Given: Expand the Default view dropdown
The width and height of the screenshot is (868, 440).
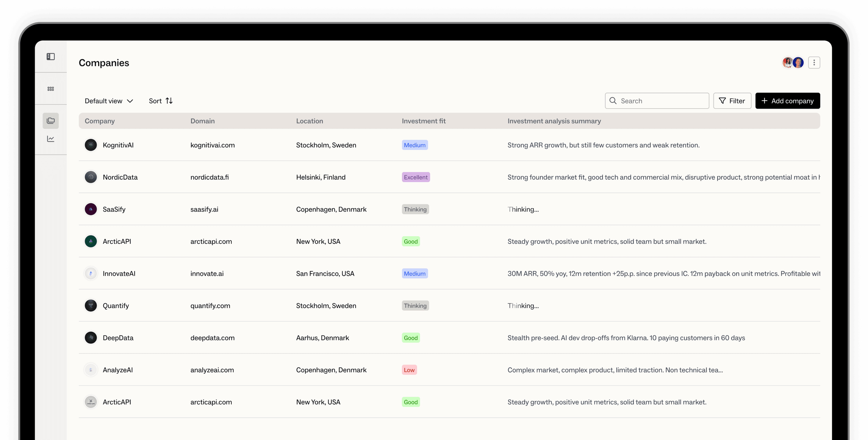Looking at the screenshot, I should tap(108, 101).
